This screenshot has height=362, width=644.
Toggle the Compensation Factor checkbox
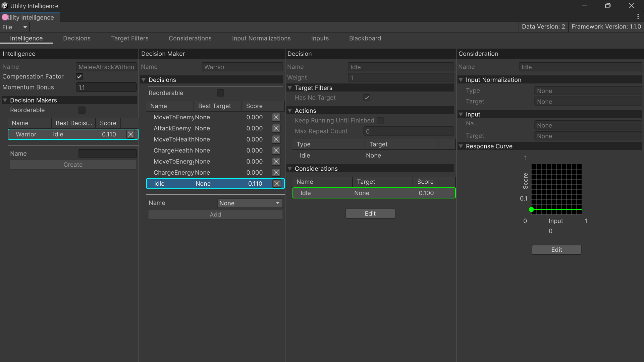point(79,77)
